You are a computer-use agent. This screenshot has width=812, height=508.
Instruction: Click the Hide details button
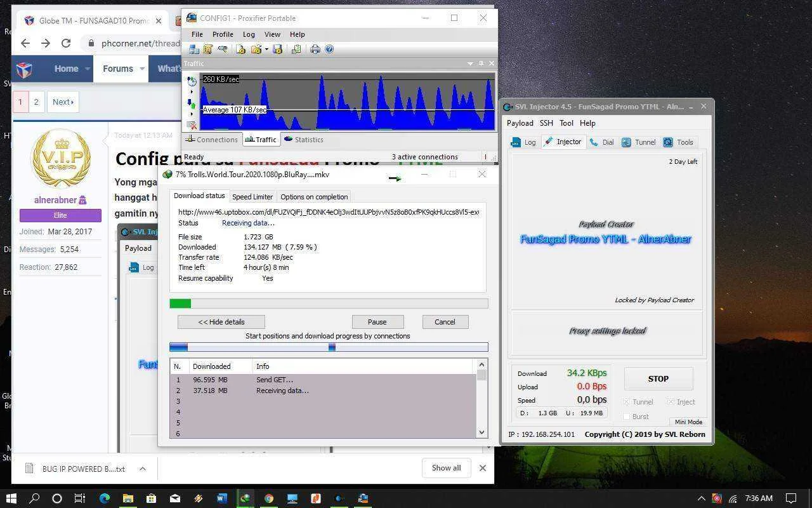click(221, 322)
